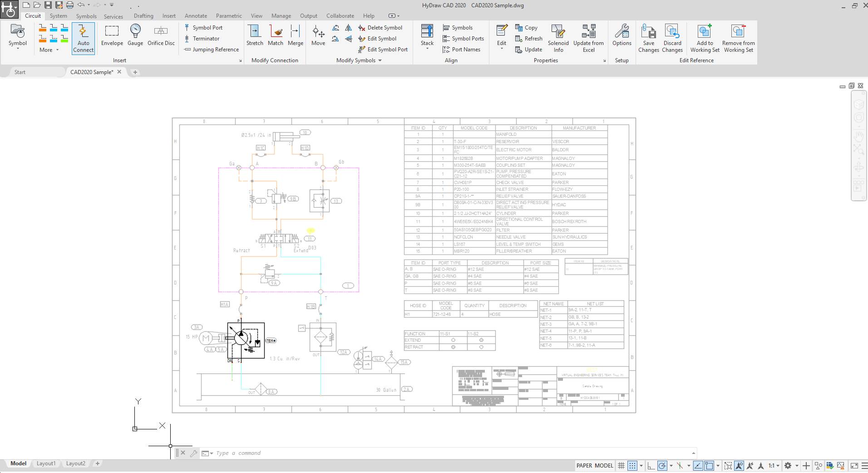
Task: Open the Setup Options
Action: click(x=622, y=35)
